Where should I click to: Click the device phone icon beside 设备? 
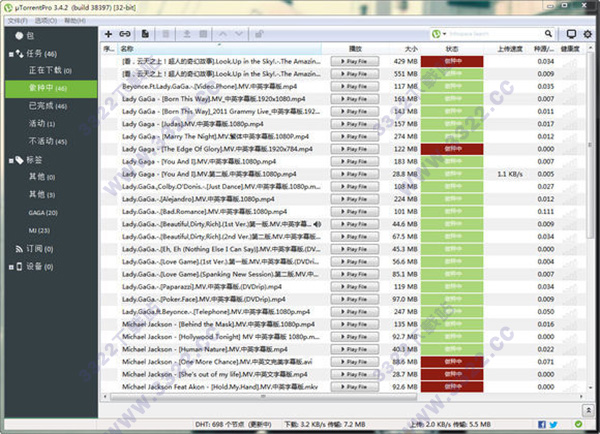click(19, 266)
